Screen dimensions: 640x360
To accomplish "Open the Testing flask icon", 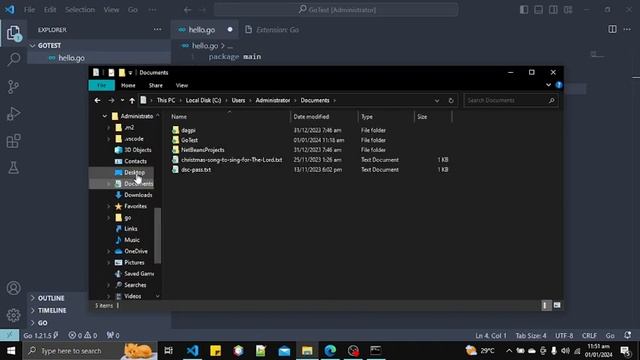I will (x=13, y=168).
